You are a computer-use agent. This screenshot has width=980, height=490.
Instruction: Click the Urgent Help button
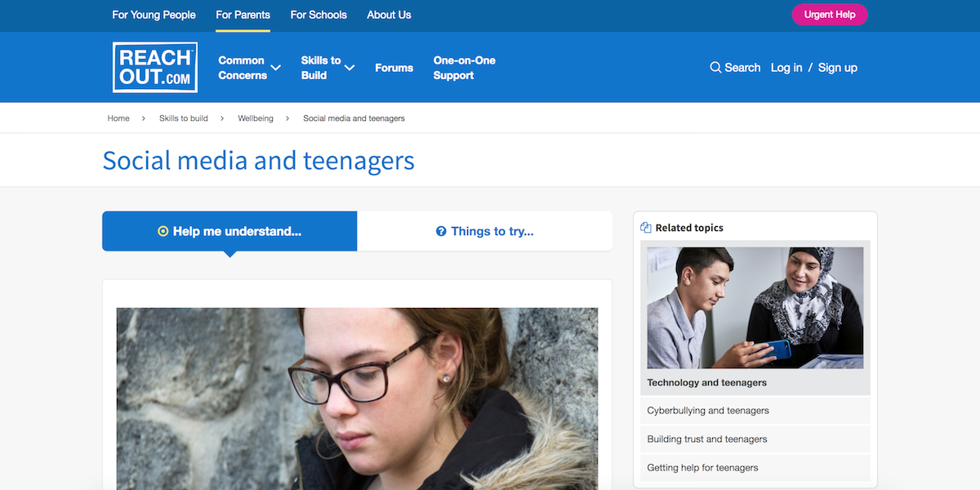point(830,15)
